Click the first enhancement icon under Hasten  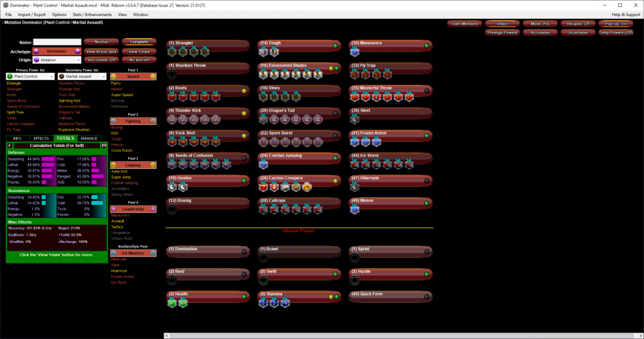pyautogui.click(x=172, y=187)
